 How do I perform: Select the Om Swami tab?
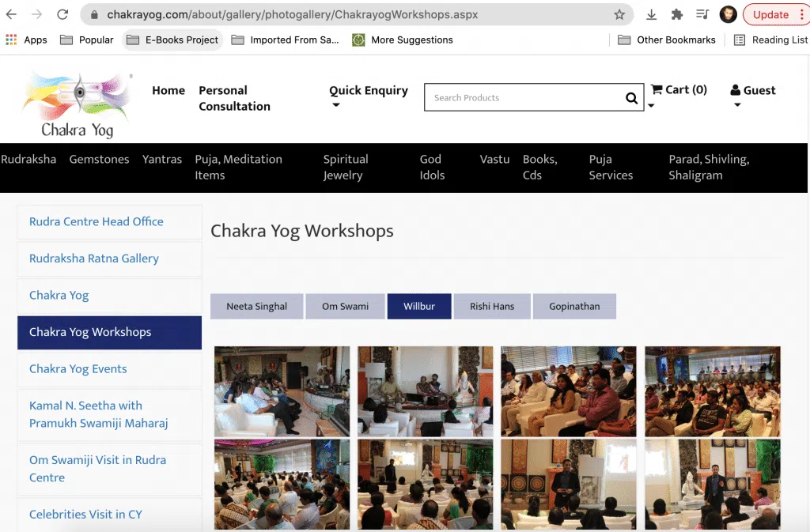(345, 307)
